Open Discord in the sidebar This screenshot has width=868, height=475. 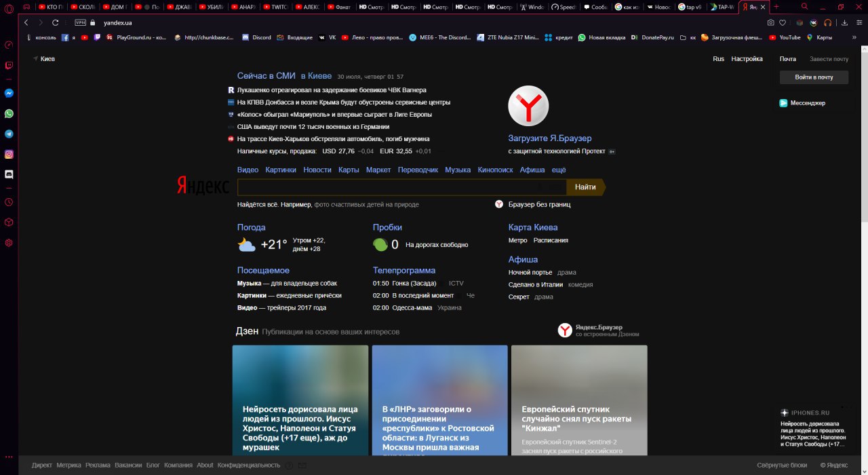(x=9, y=174)
